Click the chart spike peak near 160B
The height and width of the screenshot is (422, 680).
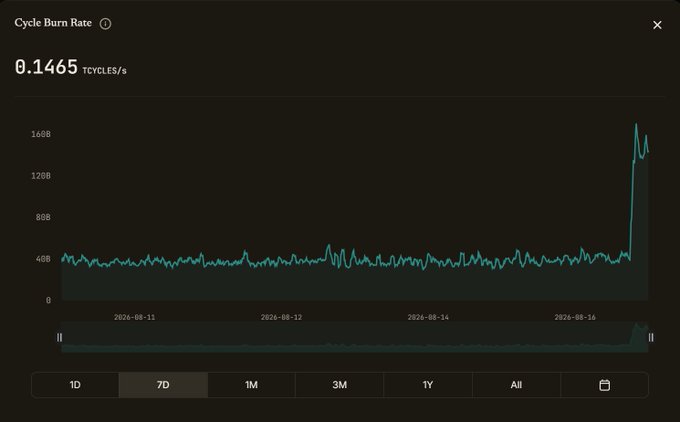(x=636, y=124)
